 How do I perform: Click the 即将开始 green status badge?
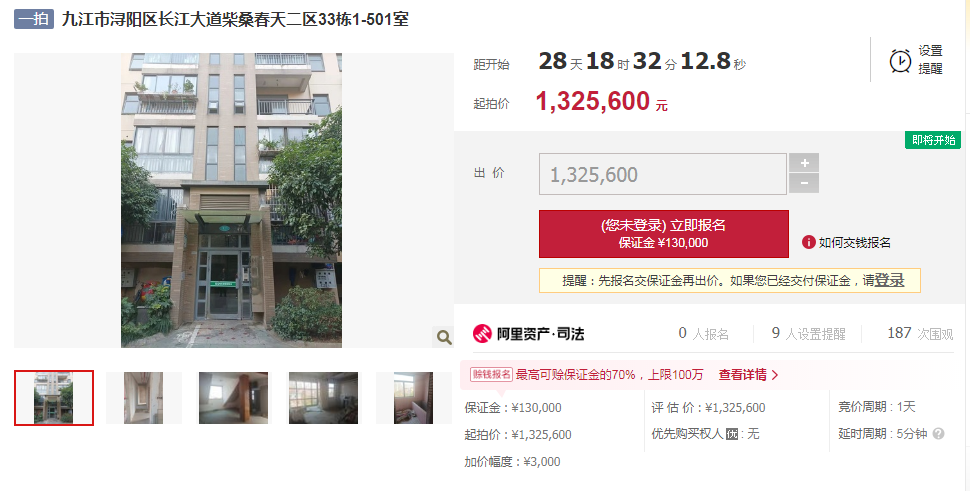[933, 140]
